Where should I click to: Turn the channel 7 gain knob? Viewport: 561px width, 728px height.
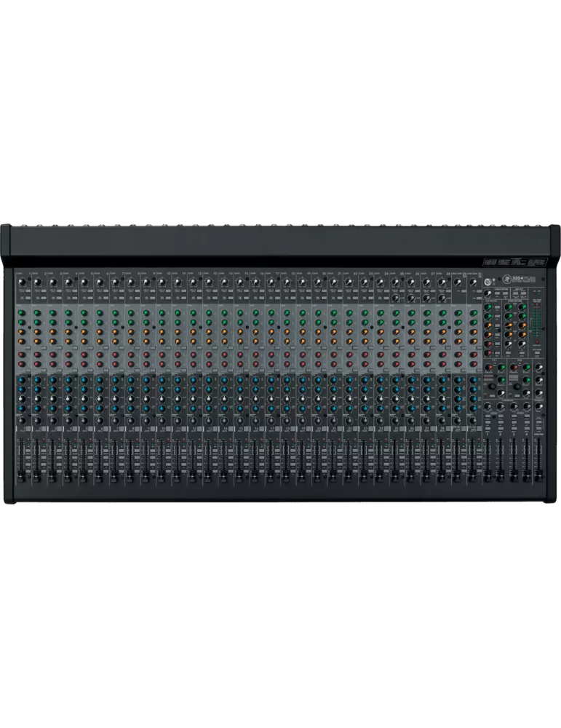pos(115,282)
